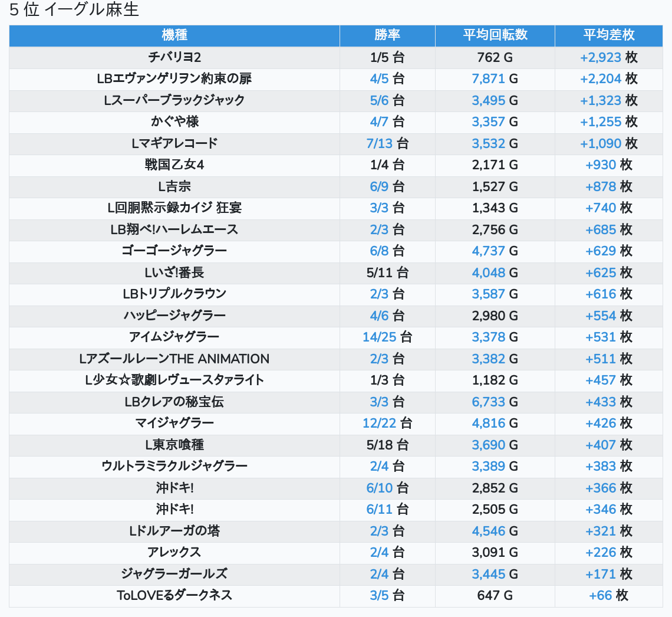672x617 pixels.
Task: Click ウルトラミラクルジャグラー machine name
Action: pos(174,466)
